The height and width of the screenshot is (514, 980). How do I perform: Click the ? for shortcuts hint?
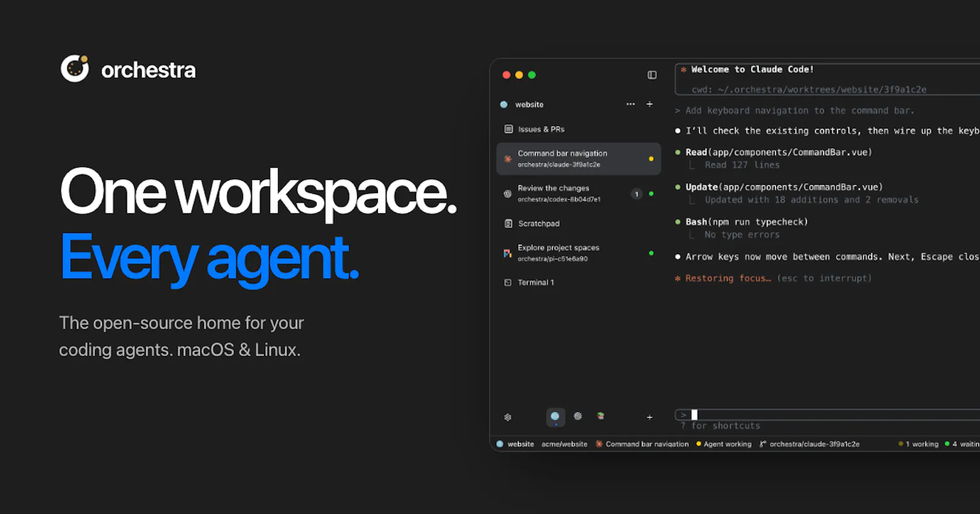720,426
